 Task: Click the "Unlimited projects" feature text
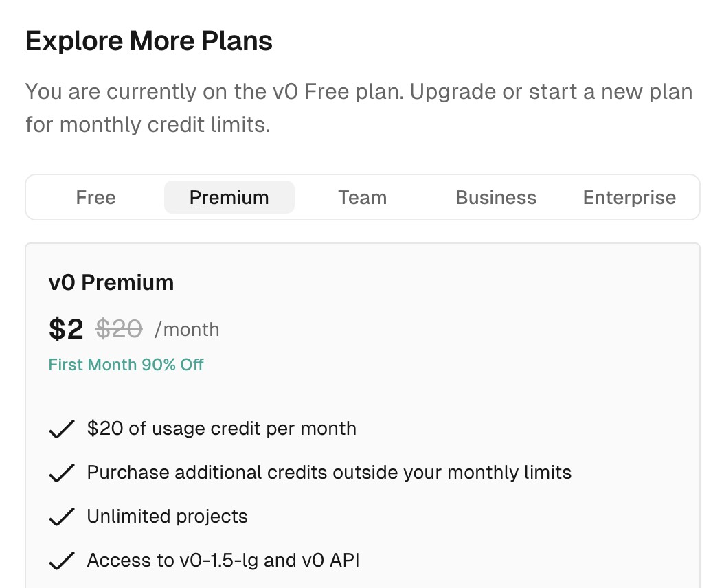[167, 517]
